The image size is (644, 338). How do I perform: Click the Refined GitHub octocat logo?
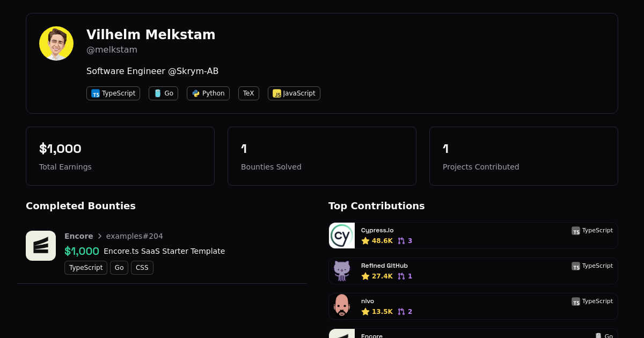[342, 271]
